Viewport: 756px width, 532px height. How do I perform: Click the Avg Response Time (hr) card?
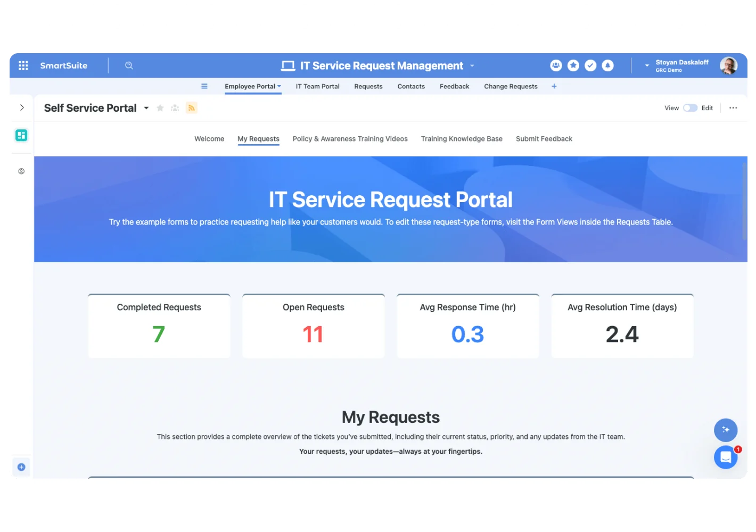point(468,326)
